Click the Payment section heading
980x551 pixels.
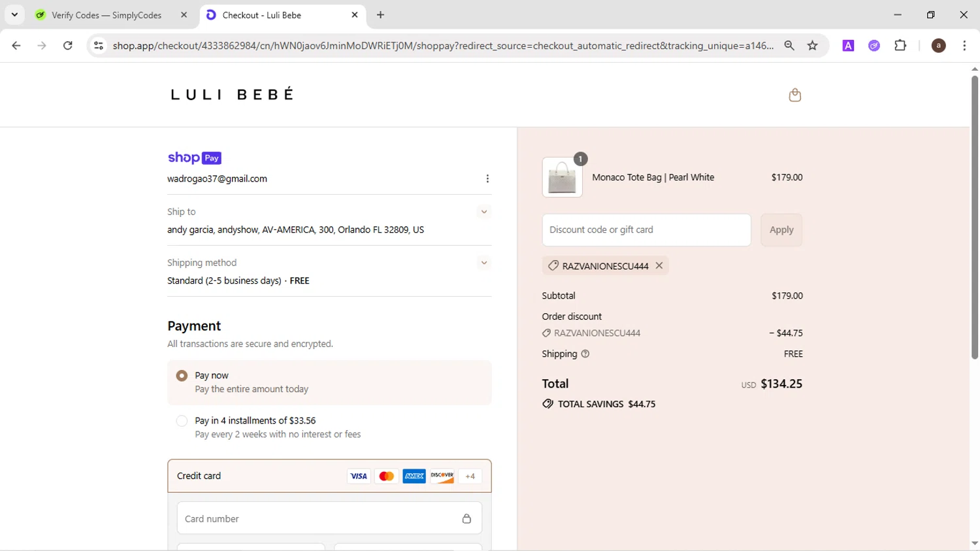coord(194,326)
